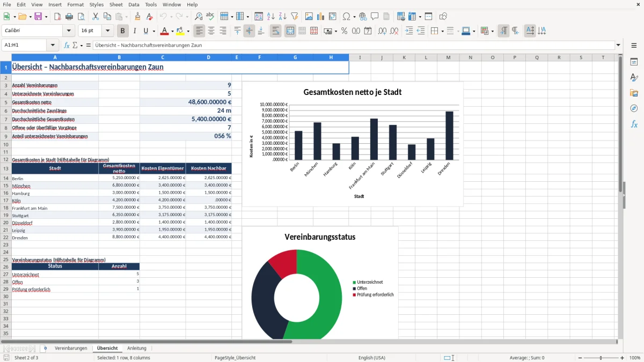Click the formula input line
This screenshot has height=362, width=644.
354,45
